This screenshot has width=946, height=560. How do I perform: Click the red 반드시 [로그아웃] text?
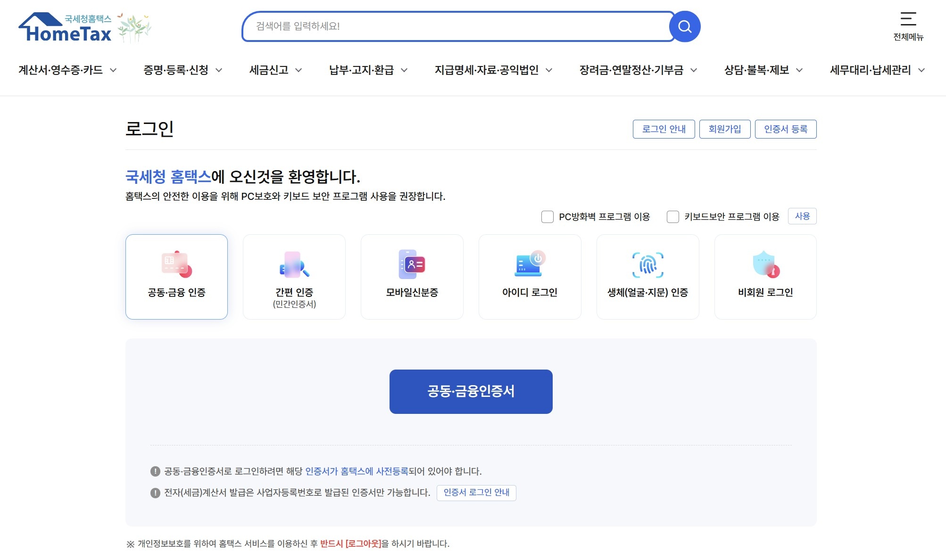coord(351,544)
